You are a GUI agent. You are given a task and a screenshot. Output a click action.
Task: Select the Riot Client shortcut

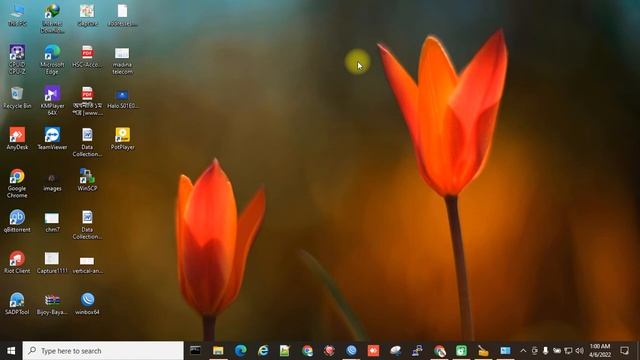[x=17, y=262]
